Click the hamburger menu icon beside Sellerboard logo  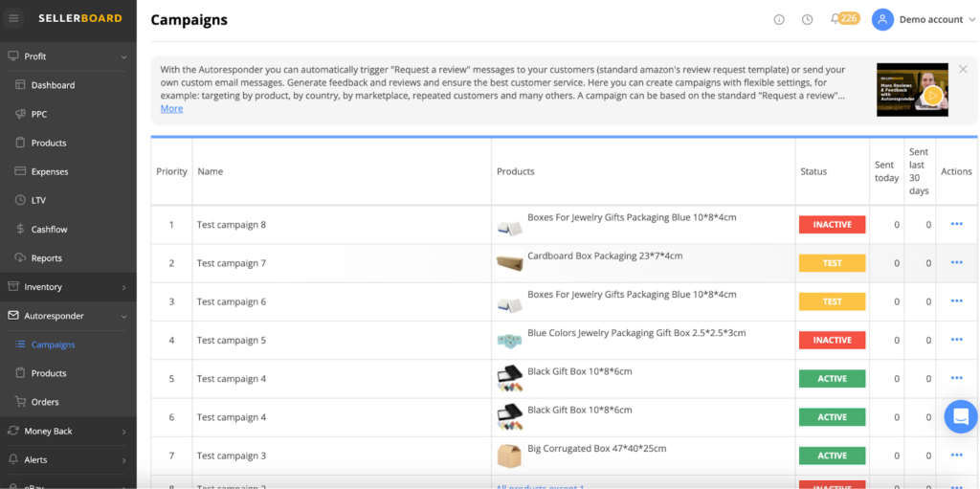click(x=13, y=19)
